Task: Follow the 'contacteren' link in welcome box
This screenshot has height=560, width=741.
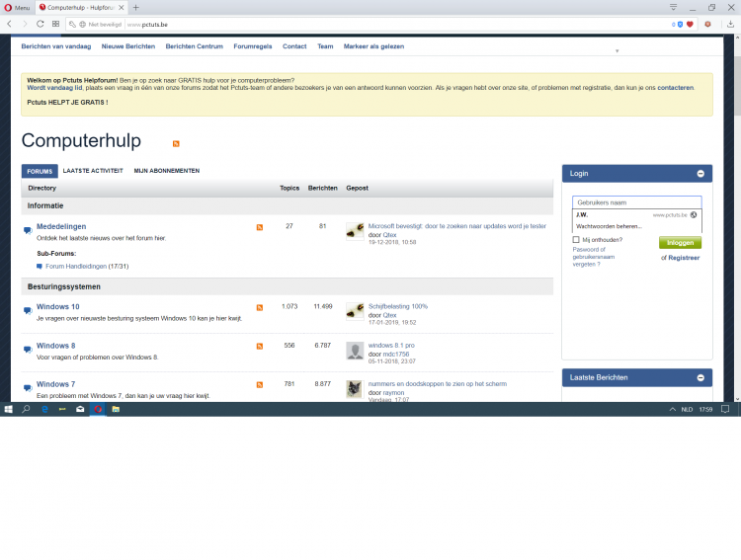Action: pyautogui.click(x=676, y=88)
